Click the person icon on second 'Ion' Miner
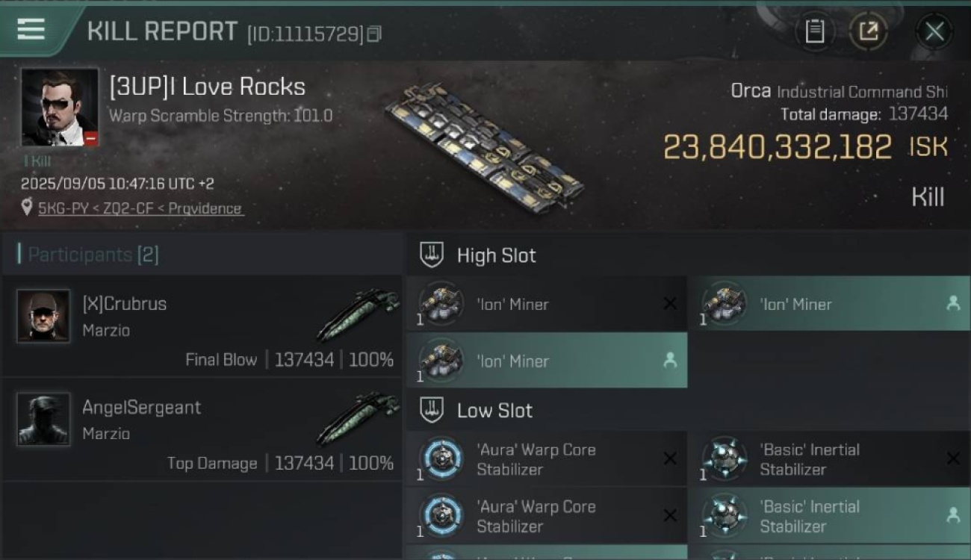 point(952,303)
